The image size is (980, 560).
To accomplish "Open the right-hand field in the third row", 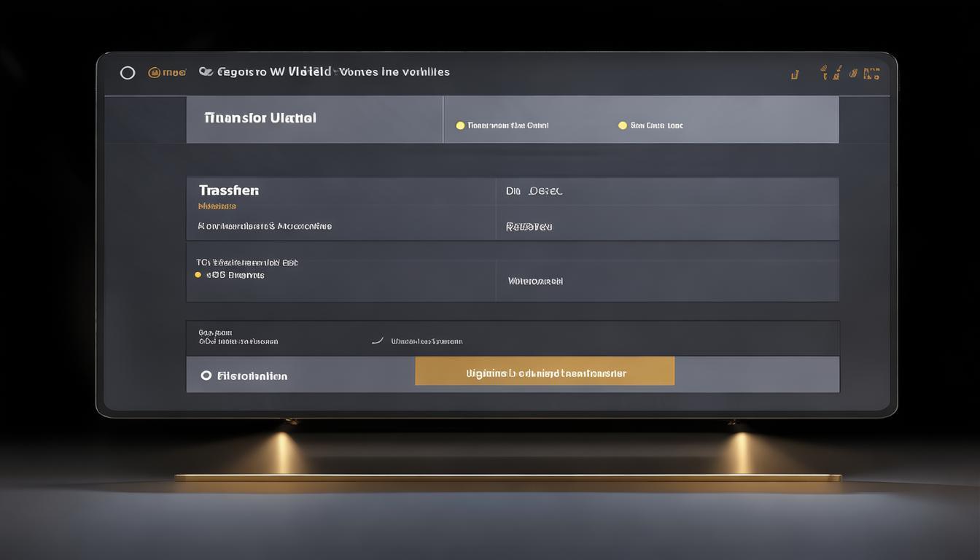I will (666, 281).
